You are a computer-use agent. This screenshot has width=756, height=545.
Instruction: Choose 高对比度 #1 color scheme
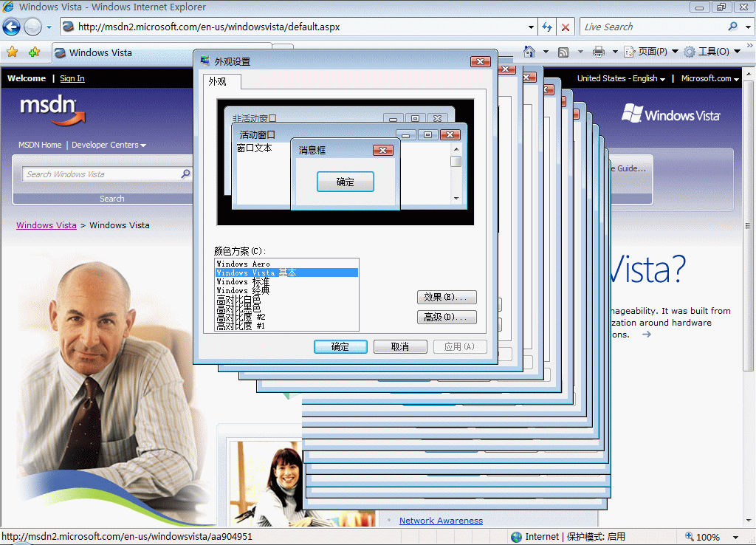click(286, 326)
